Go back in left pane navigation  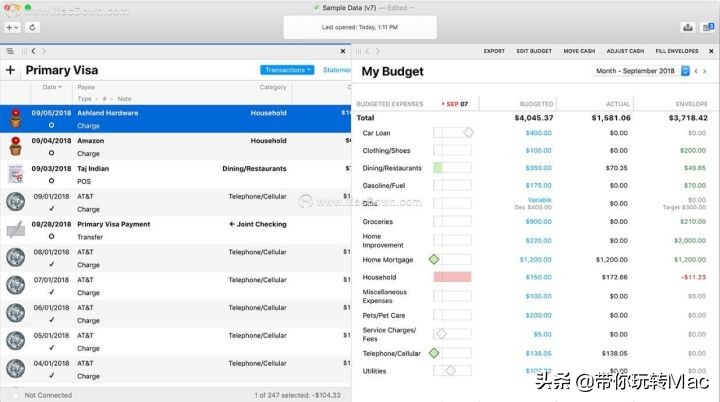[34, 51]
